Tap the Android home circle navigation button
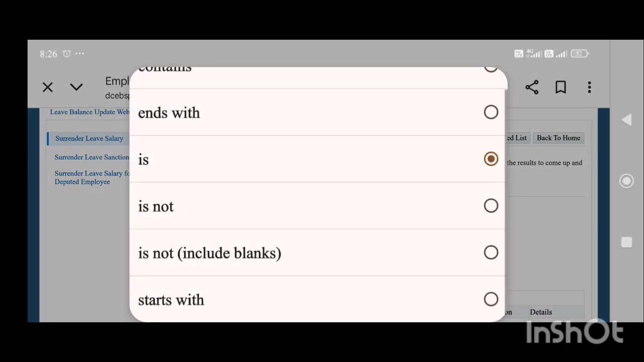The image size is (644, 362). coord(626,181)
